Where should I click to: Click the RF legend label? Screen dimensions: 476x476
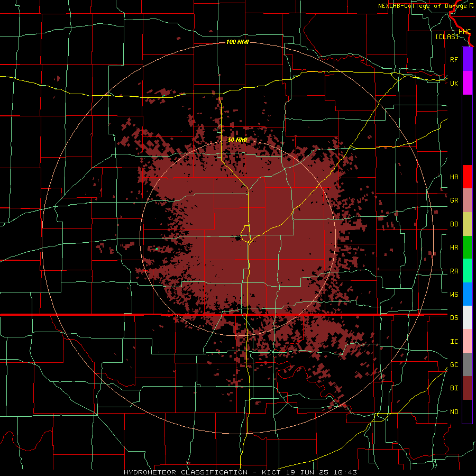click(x=454, y=59)
